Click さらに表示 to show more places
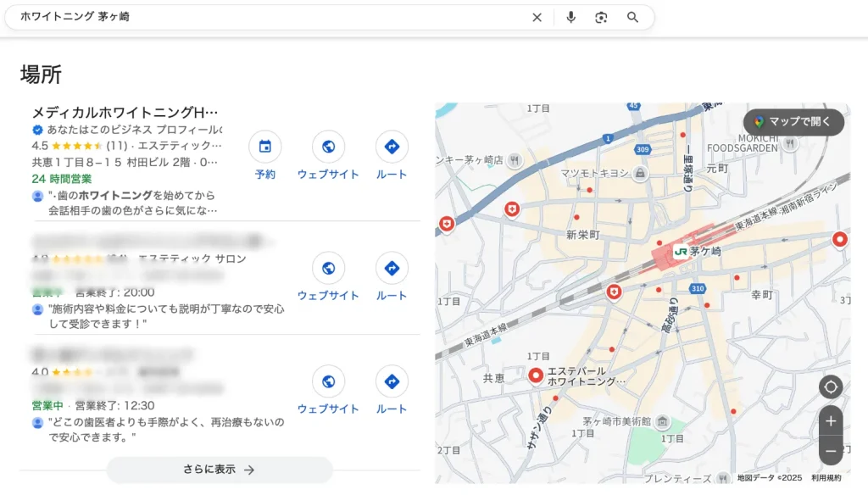This screenshot has height=495, width=868. tap(220, 470)
